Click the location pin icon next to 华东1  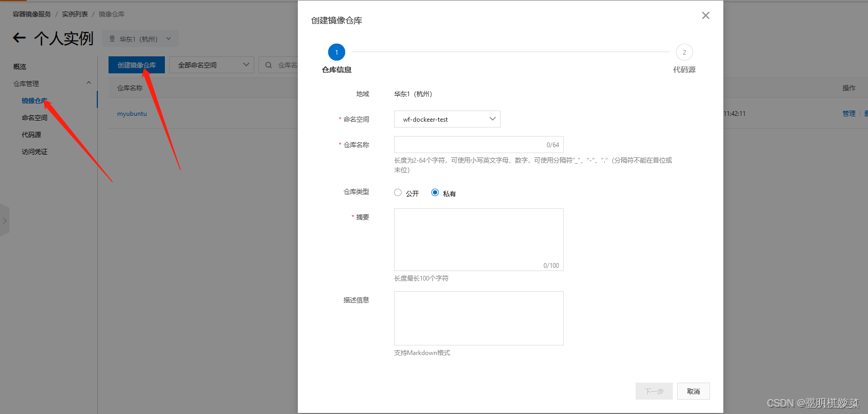(x=112, y=39)
